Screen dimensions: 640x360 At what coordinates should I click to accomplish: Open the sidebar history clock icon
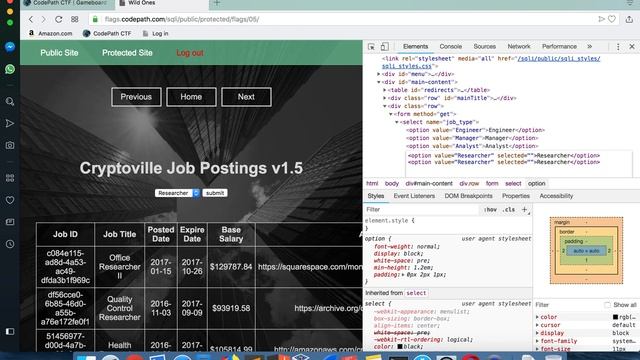[x=10, y=244]
